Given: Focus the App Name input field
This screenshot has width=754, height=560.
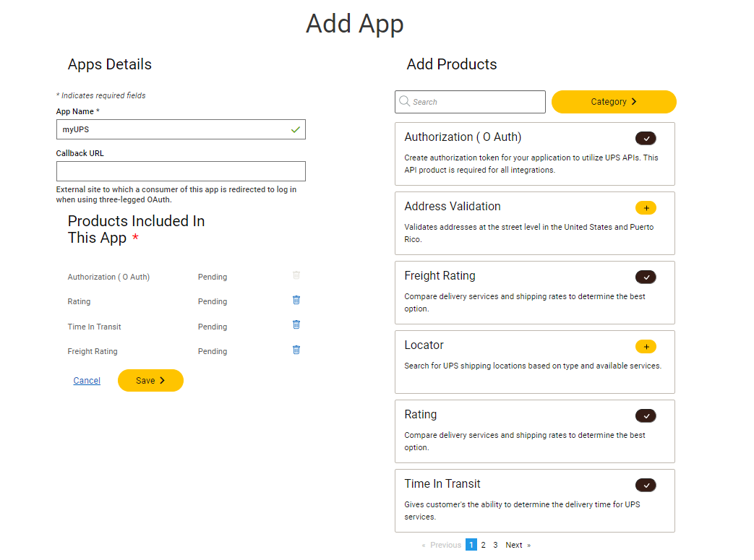Looking at the screenshot, I should [181, 129].
